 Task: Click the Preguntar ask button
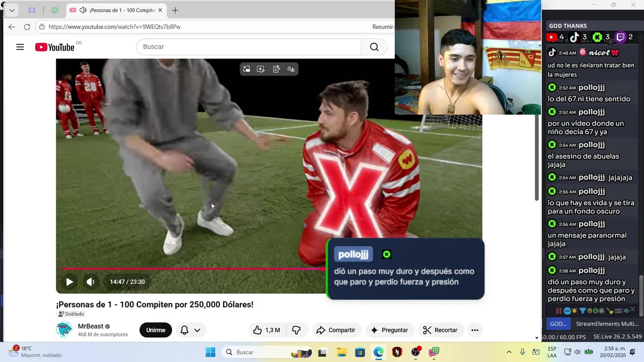pyautogui.click(x=389, y=330)
